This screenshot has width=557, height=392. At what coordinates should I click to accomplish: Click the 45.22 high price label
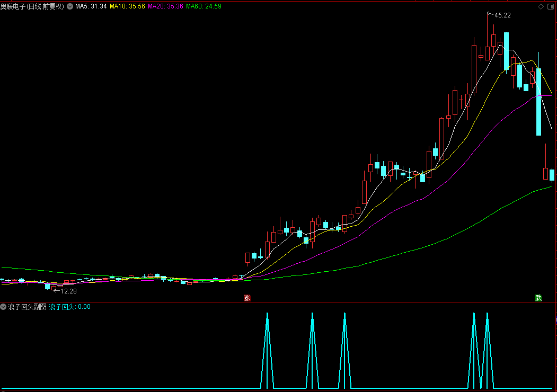pyautogui.click(x=502, y=15)
